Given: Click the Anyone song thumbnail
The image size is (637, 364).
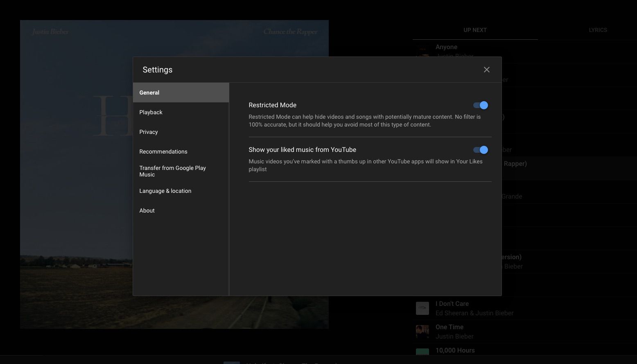Looking at the screenshot, I should 422,52.
